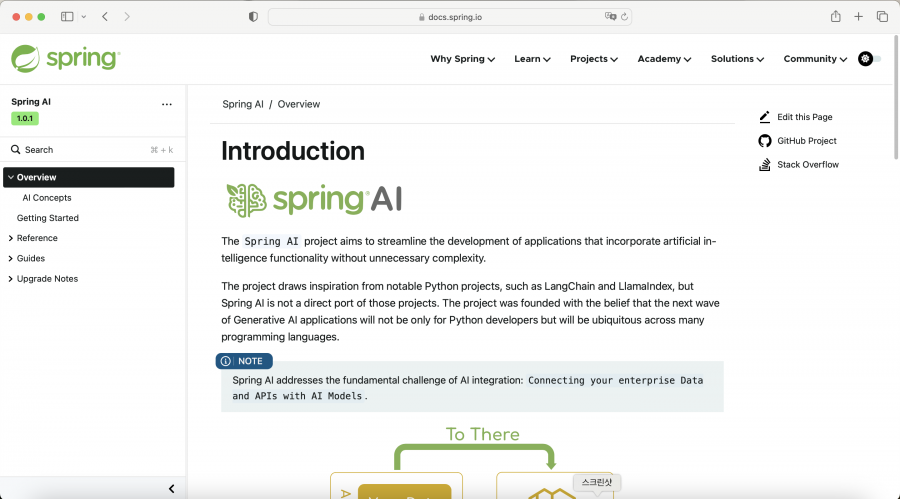Collapse the left navigation panel
Screen dimensions: 900x499
coord(172,489)
